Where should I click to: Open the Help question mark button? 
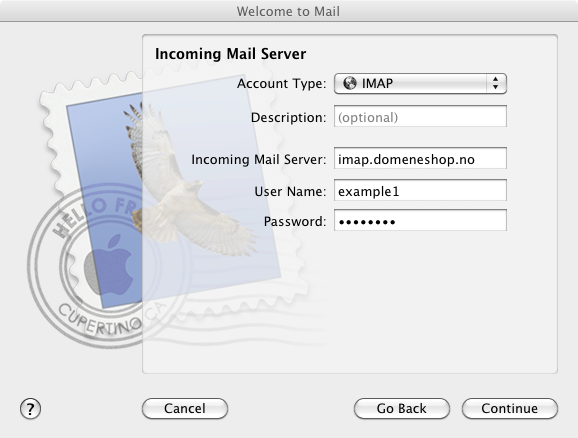(30, 409)
